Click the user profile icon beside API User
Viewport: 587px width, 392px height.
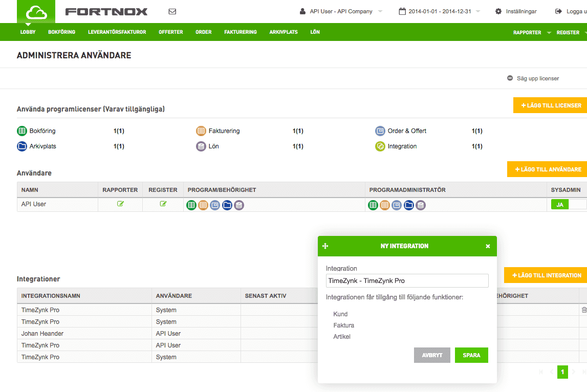[x=302, y=11]
